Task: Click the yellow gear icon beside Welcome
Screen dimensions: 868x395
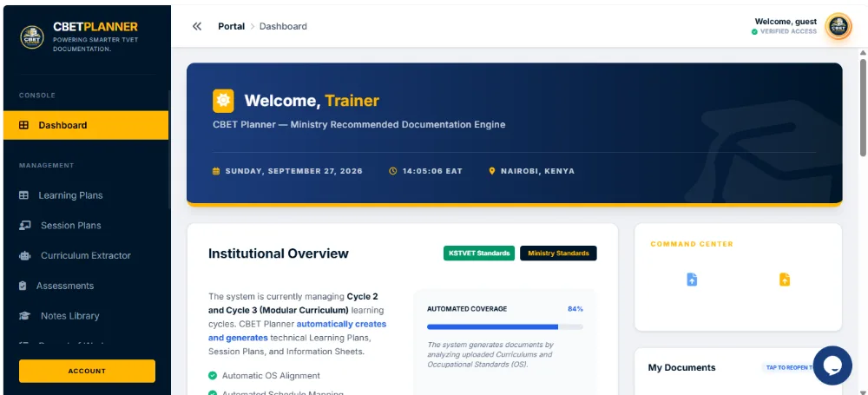Action: [223, 101]
